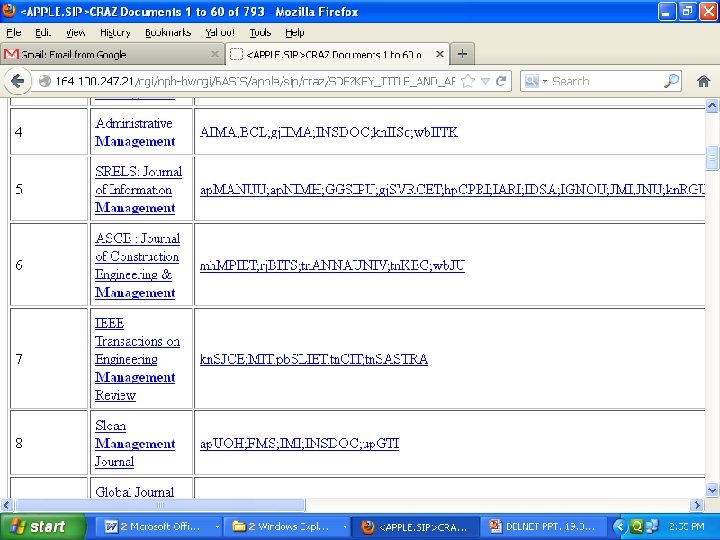720x540 pixels.
Task: Click the vertical scrollbar thumb
Action: click(712, 158)
